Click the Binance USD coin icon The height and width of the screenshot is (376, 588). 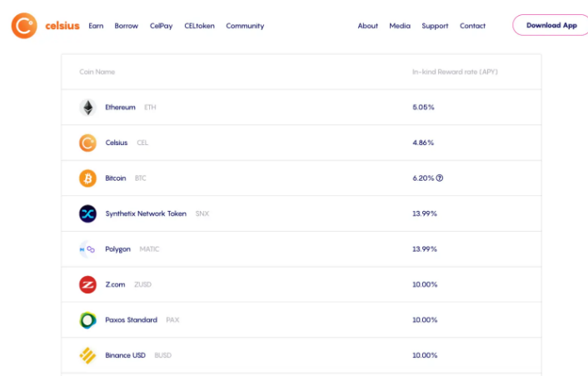click(87, 355)
